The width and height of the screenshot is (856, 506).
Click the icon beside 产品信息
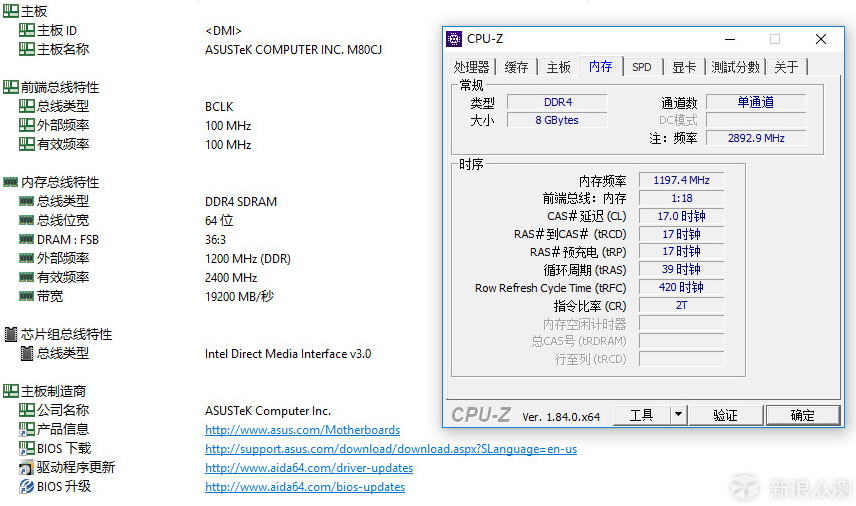point(27,429)
